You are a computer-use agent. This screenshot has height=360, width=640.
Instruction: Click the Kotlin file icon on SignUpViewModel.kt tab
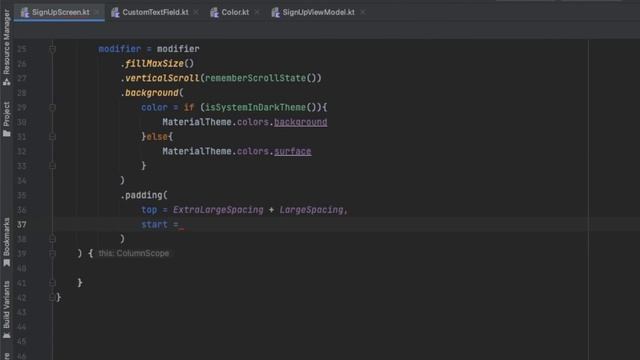coord(276,13)
